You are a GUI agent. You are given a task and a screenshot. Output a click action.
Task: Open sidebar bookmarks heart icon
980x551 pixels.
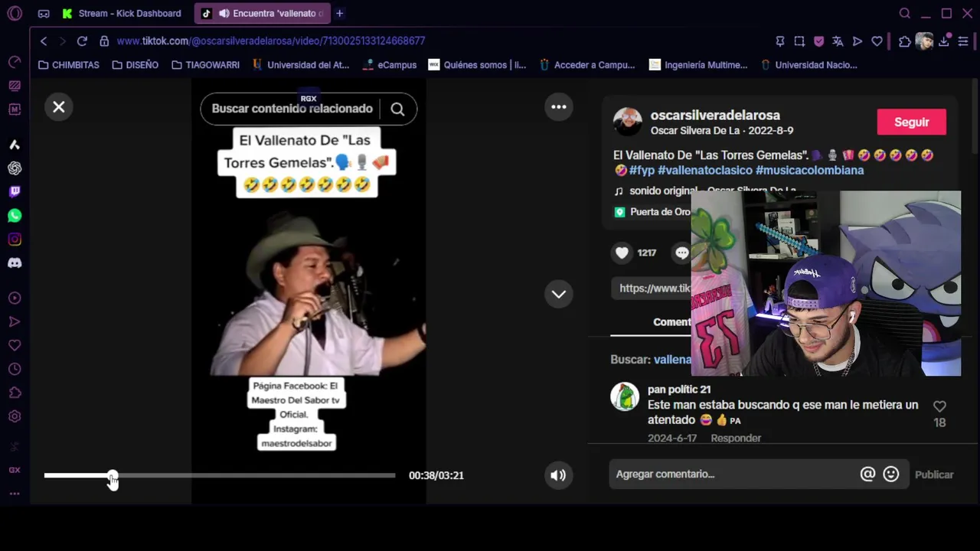pyautogui.click(x=15, y=345)
